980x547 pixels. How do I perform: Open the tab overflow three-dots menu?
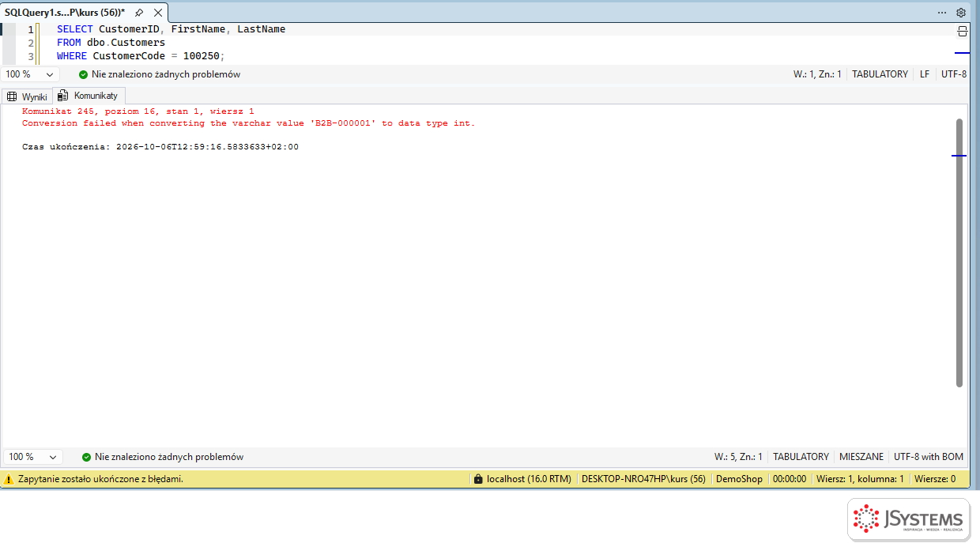pyautogui.click(x=942, y=13)
